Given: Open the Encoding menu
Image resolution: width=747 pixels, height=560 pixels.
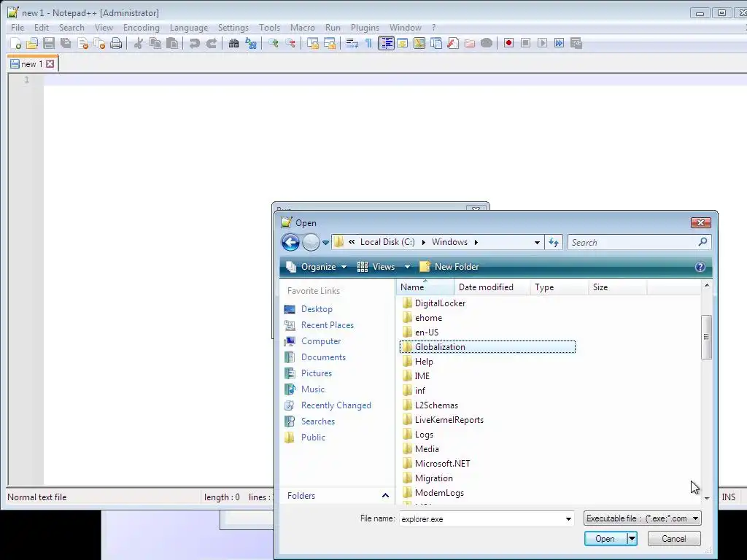Looking at the screenshot, I should (141, 28).
